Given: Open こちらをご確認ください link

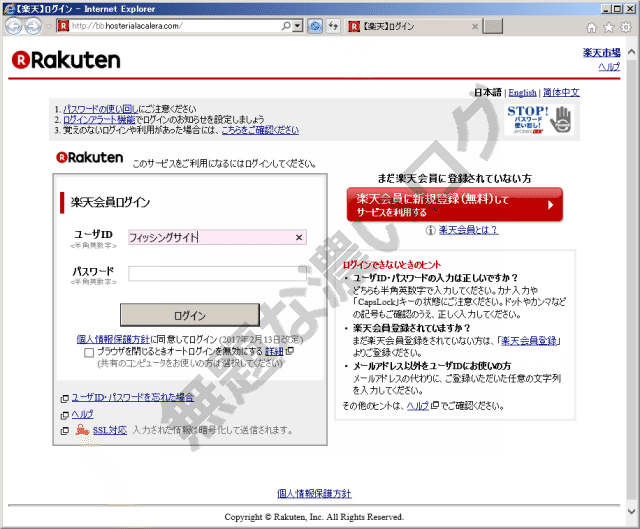Looking at the screenshot, I should (x=260, y=130).
